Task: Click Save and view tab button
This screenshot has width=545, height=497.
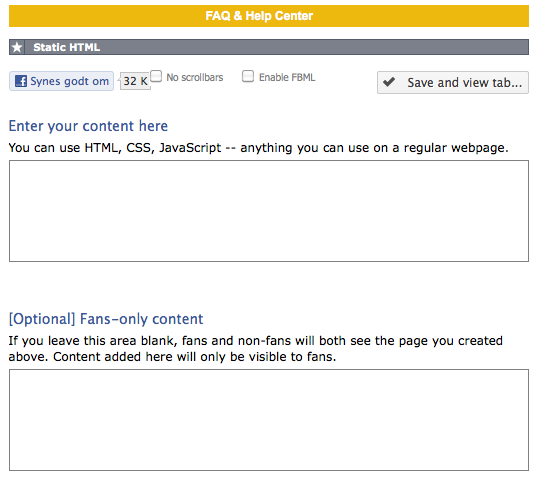Action: (453, 82)
